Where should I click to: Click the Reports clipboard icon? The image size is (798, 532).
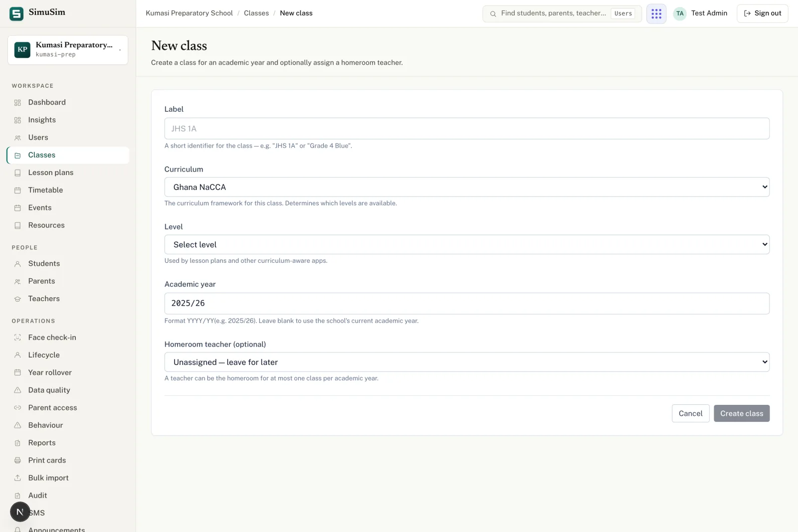pos(17,443)
